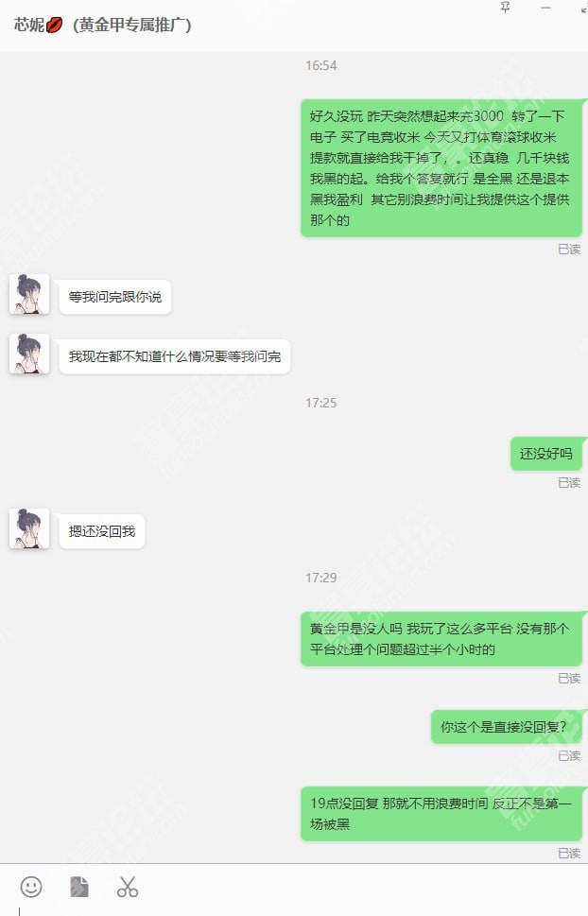Click avatar beside '摁还没回我' message
This screenshot has height=916, width=588.
tap(29, 528)
